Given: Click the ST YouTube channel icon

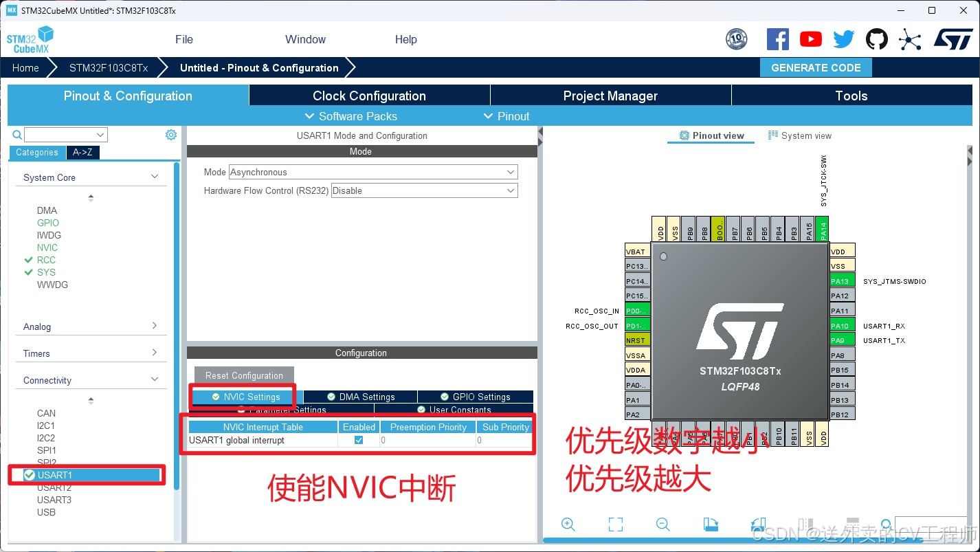Looking at the screenshot, I should [810, 39].
